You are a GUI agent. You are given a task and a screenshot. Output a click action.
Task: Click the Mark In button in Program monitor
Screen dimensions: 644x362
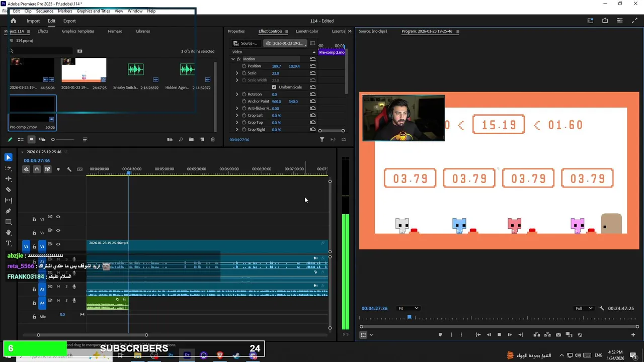click(x=451, y=335)
